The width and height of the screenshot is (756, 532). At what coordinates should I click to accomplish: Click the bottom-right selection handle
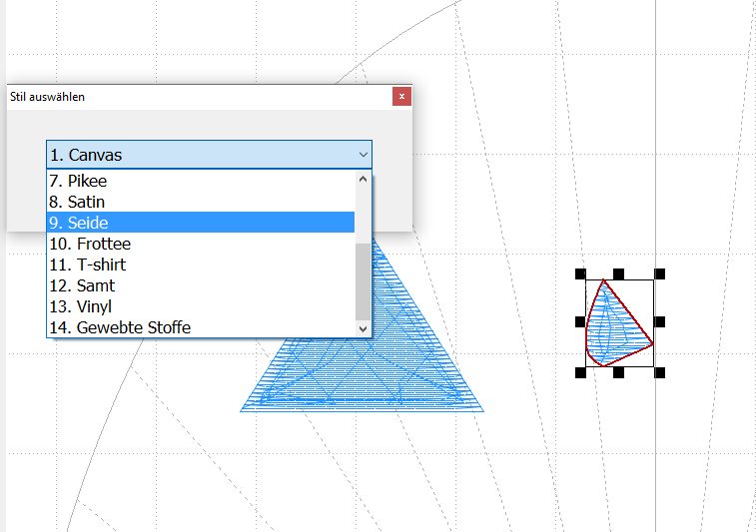659,372
